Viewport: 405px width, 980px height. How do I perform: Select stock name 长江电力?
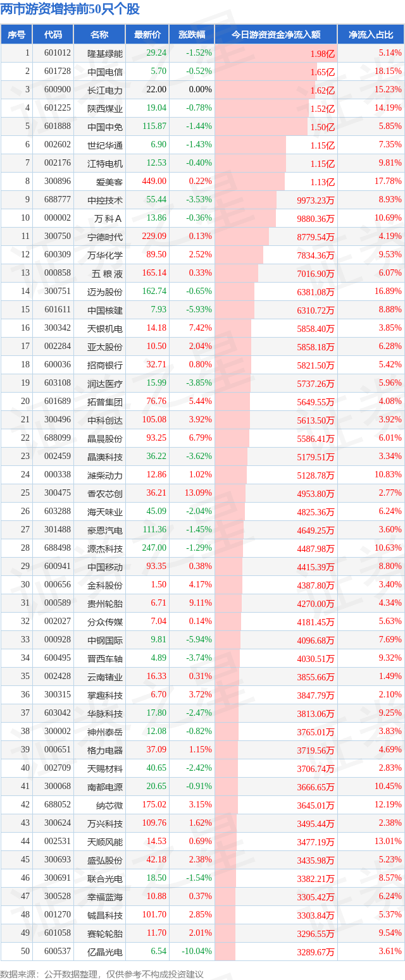click(105, 90)
